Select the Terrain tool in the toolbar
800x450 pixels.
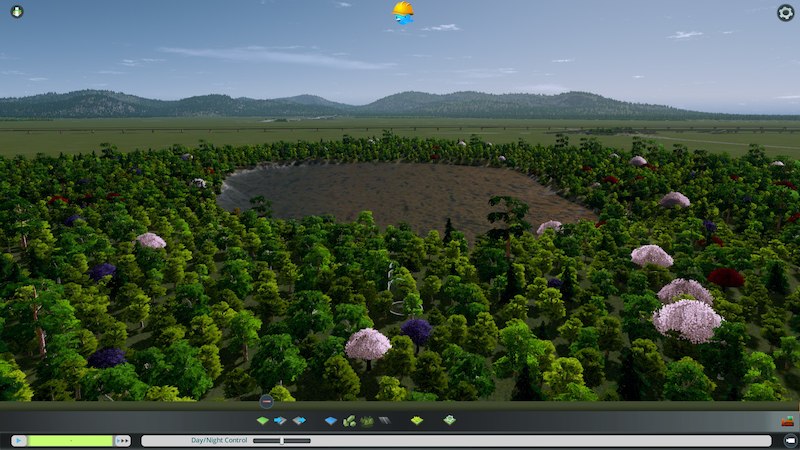[x=263, y=421]
